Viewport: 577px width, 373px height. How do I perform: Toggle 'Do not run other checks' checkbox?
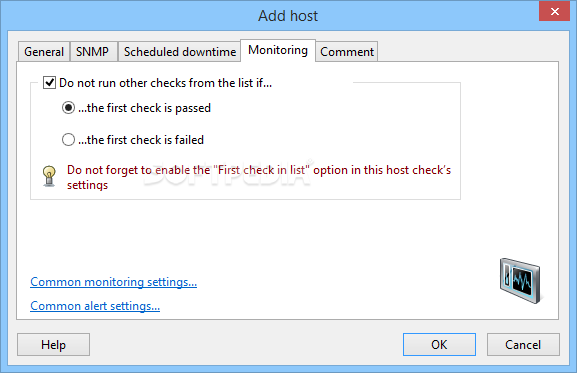[x=49, y=83]
